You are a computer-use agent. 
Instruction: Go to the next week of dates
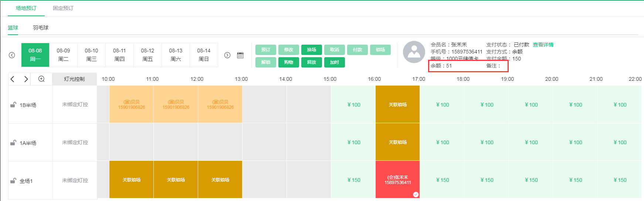tap(227, 55)
